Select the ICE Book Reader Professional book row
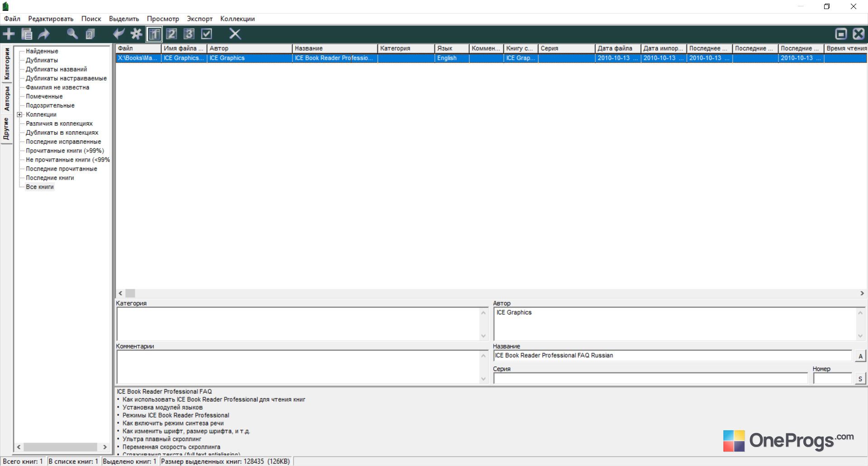The height and width of the screenshot is (466, 868). [x=491, y=58]
